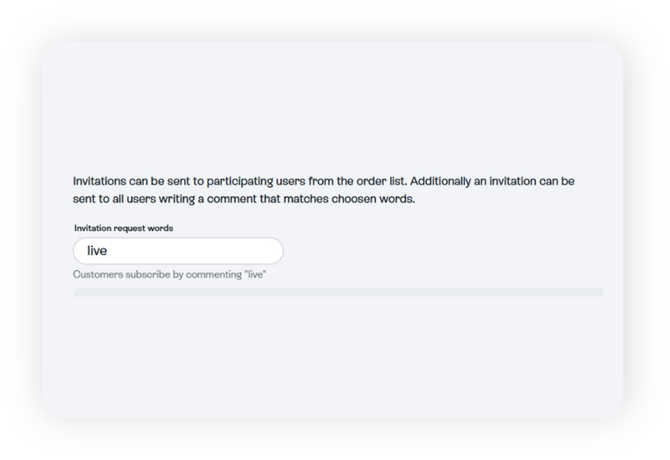Click the "Invitation request words" label
The height and width of the screenshot is (460, 670).
pos(123,228)
